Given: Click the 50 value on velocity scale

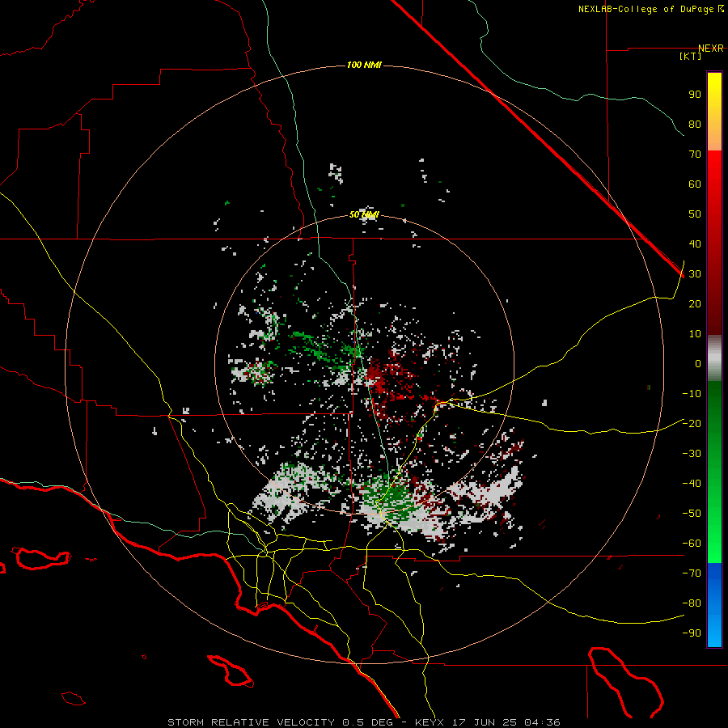Looking at the screenshot, I should pos(695,214).
